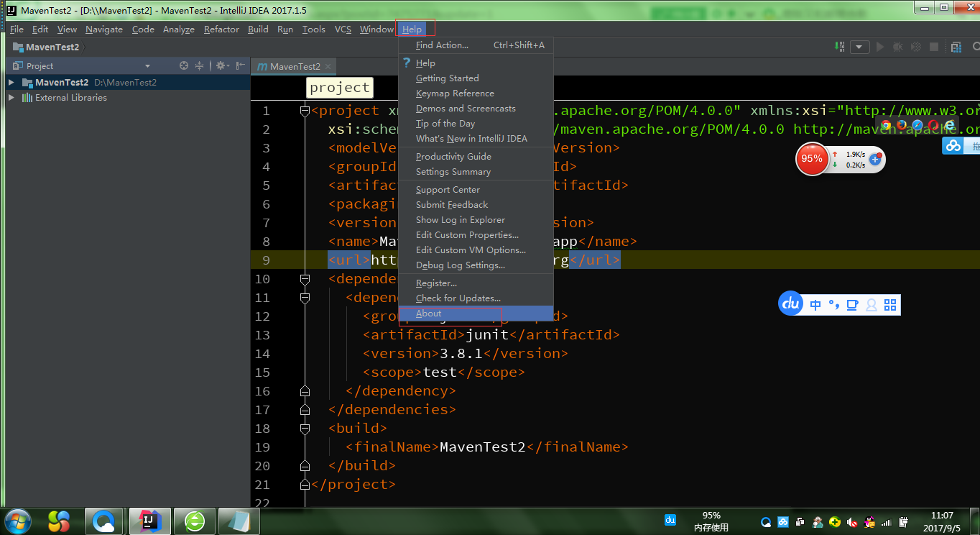The width and height of the screenshot is (980, 535).
Task: Open What's New in IntelliJ IDEA
Action: point(476,139)
